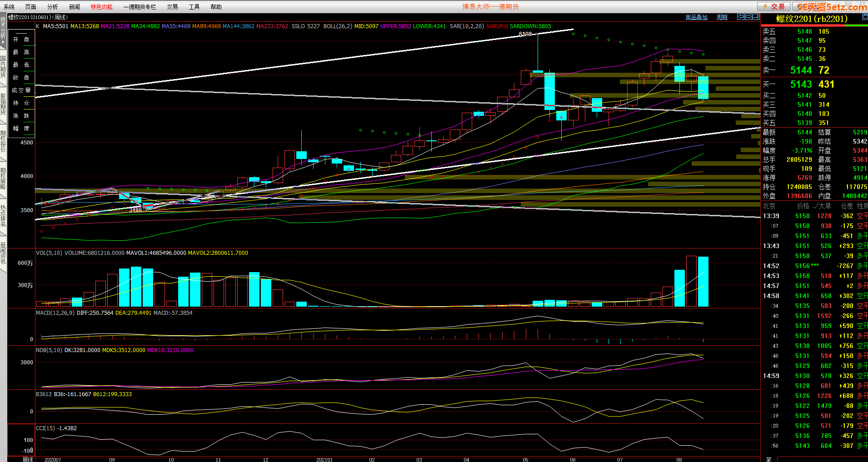Click the MA34:4882 indicator label
Screen dimensions: 868x462
145,26
